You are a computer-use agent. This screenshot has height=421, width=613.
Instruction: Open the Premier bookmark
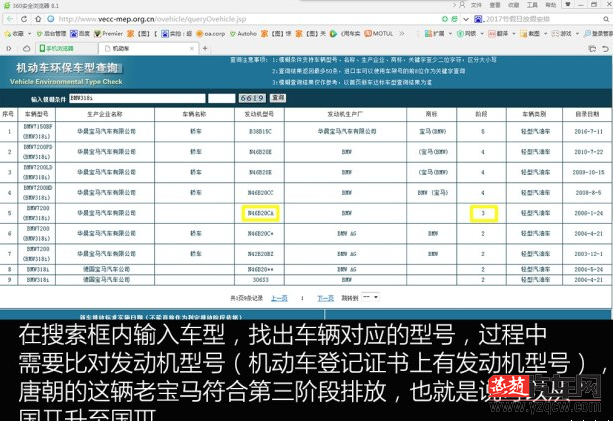109,34
